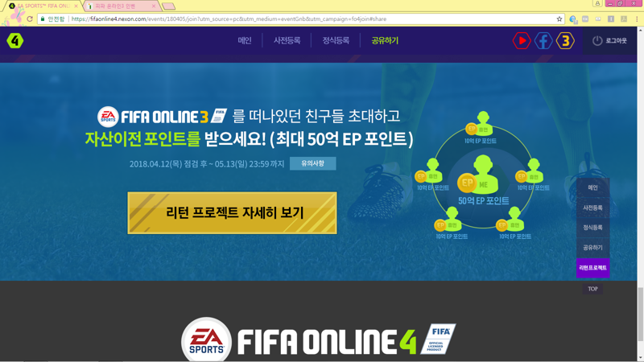This screenshot has width=644, height=362.
Task: Go to 공유하기 in the top navigation
Action: (x=385, y=41)
